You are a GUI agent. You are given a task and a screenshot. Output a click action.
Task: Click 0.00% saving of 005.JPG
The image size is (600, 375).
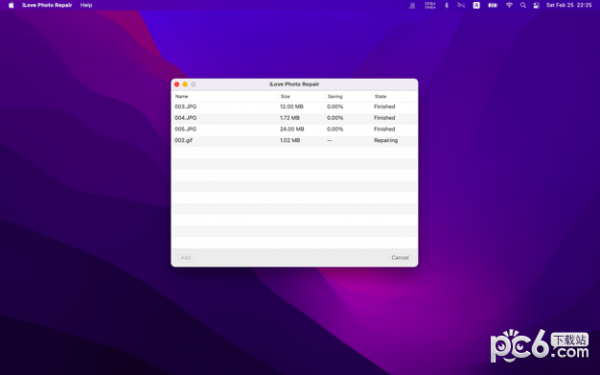pyautogui.click(x=335, y=129)
